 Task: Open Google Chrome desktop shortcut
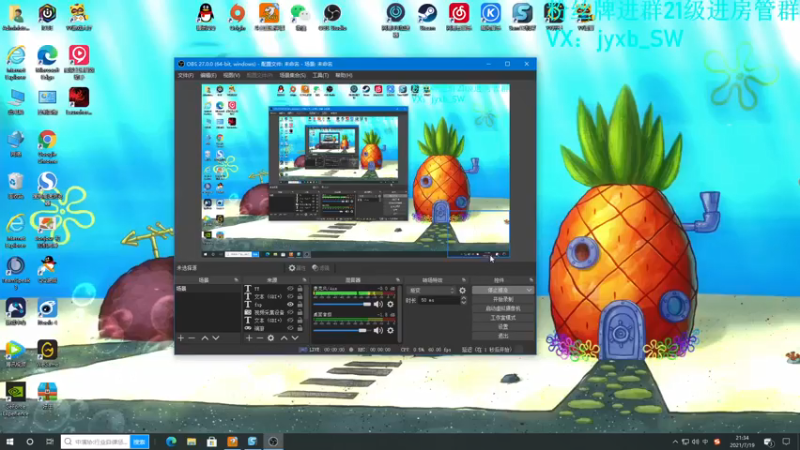pyautogui.click(x=47, y=147)
